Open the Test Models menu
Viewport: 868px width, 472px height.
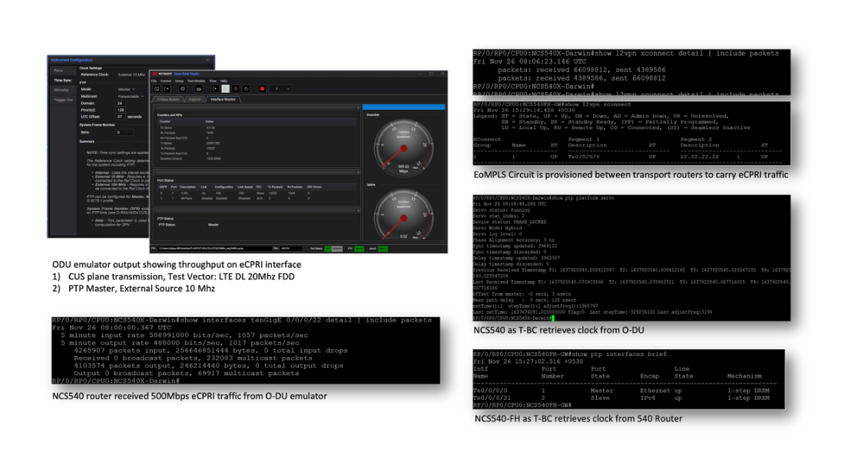point(196,81)
